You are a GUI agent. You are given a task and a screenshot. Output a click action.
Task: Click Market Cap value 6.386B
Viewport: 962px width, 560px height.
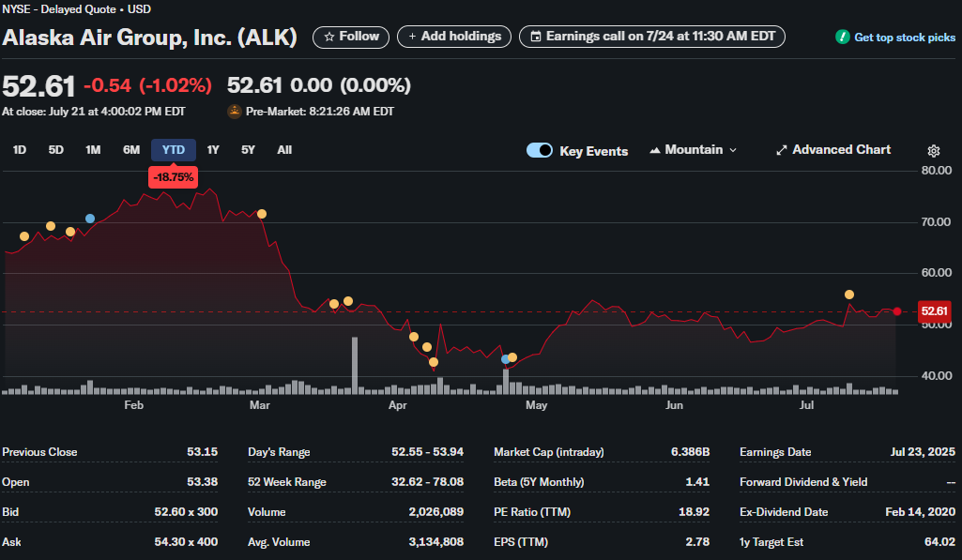point(690,452)
